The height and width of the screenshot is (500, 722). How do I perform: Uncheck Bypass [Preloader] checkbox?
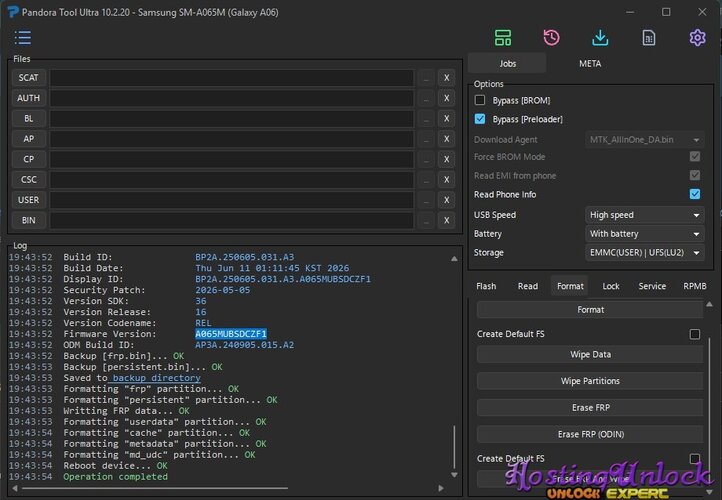pyautogui.click(x=480, y=119)
